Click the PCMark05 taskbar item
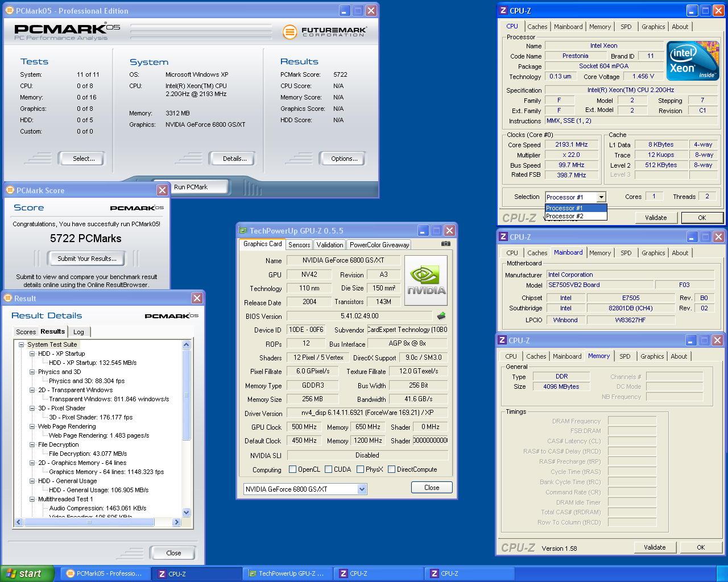728x582 pixels. coord(106,573)
